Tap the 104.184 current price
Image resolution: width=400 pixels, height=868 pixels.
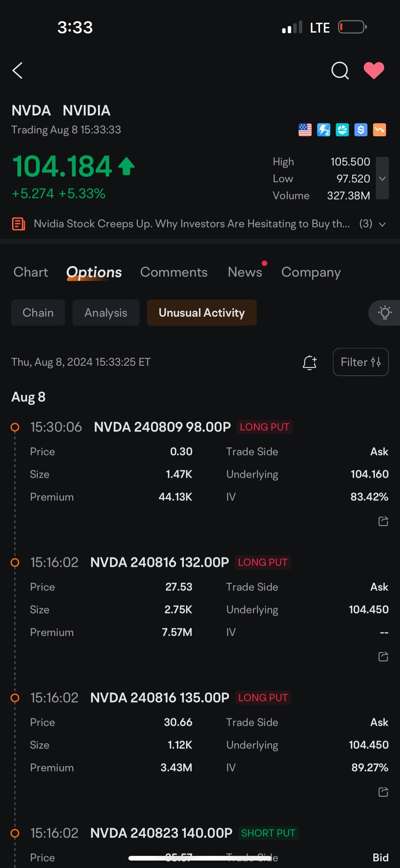point(62,166)
